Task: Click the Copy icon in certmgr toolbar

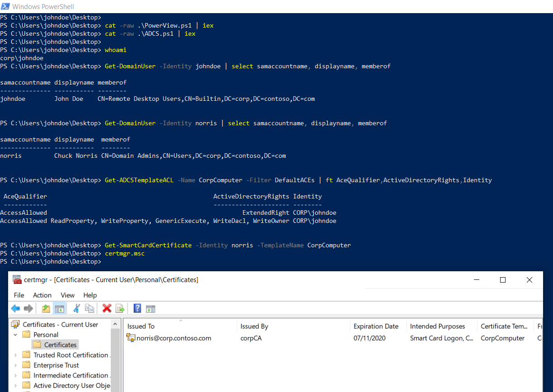Action: [x=90, y=308]
